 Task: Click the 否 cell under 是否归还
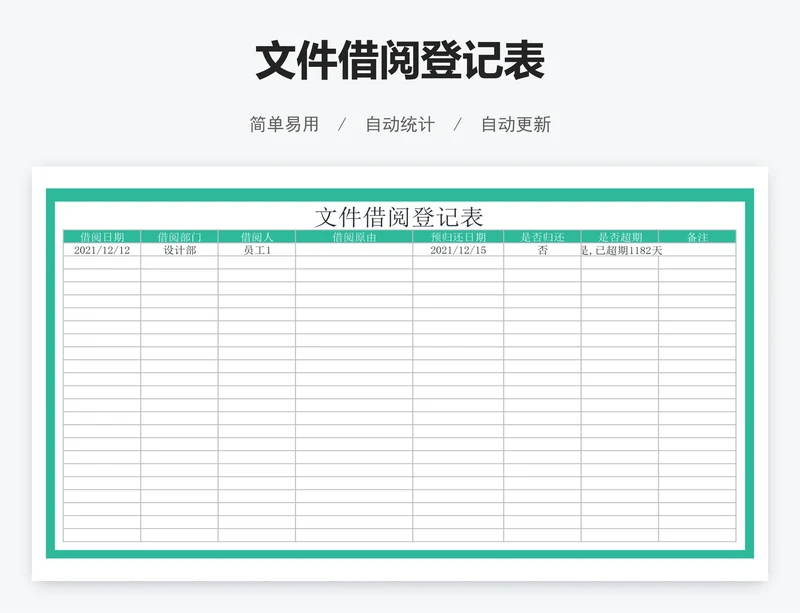(x=542, y=250)
